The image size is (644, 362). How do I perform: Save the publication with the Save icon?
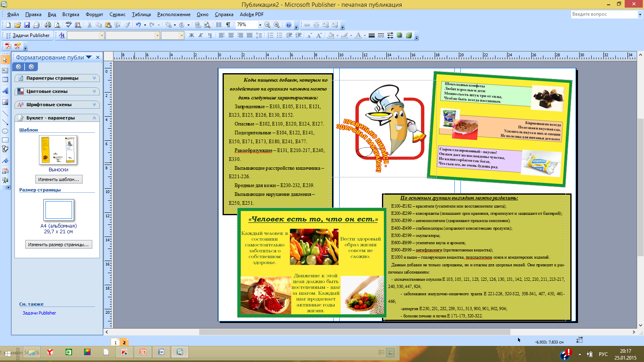(x=27, y=25)
